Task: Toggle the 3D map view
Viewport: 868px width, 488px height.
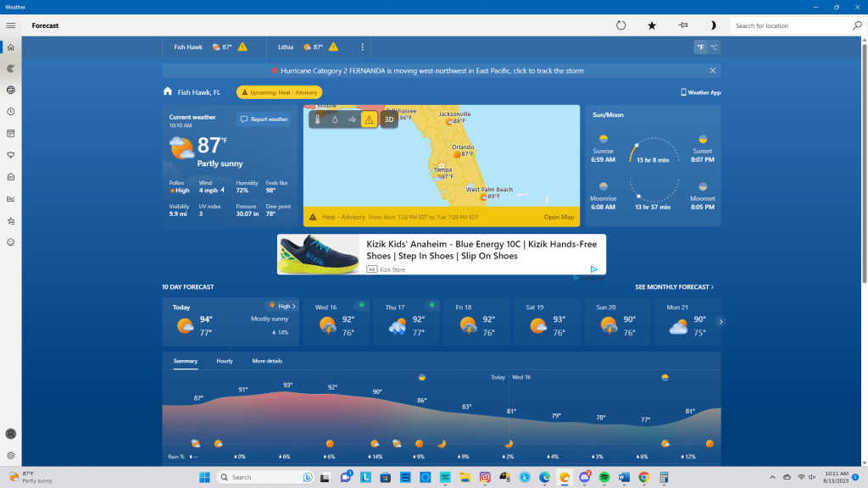Action: pos(388,119)
